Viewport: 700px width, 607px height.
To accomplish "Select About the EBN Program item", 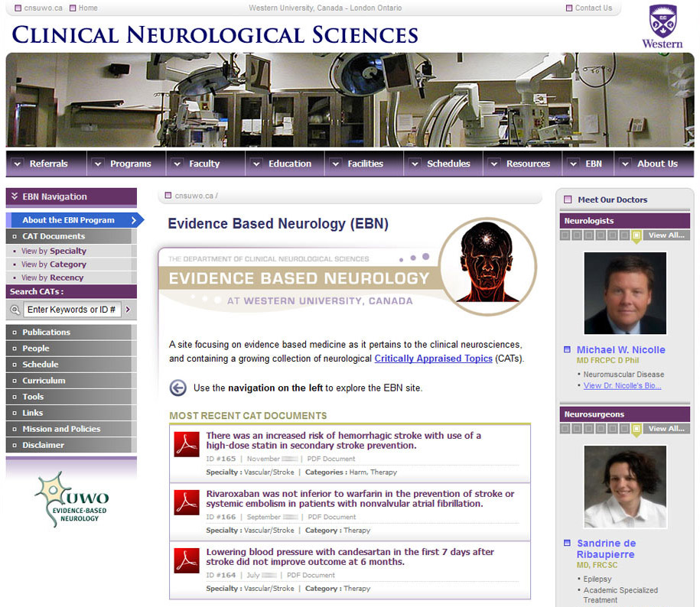I will [68, 220].
